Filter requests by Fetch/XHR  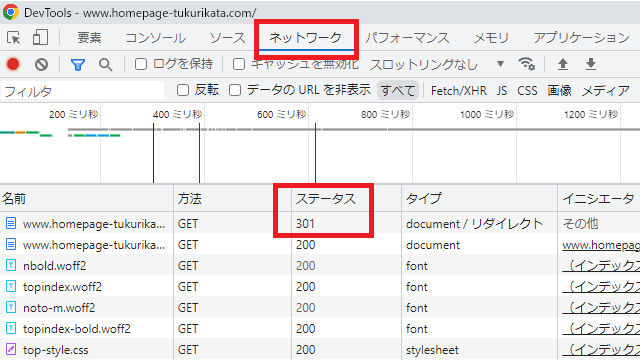click(458, 91)
